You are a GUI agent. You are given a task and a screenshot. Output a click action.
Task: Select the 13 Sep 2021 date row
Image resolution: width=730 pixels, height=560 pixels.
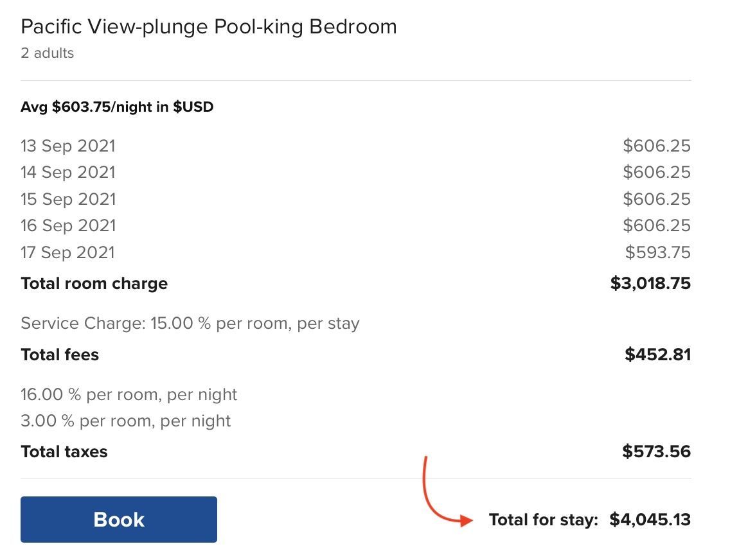(x=356, y=146)
